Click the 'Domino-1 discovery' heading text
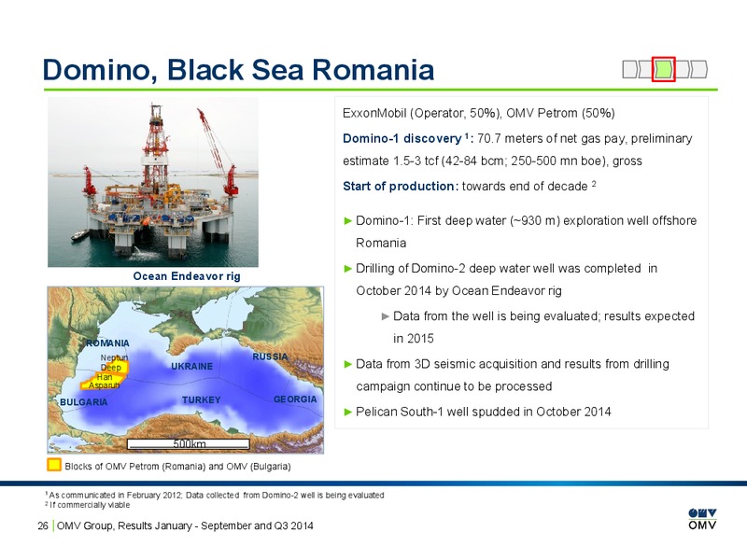This screenshot has width=747, height=560. click(402, 138)
